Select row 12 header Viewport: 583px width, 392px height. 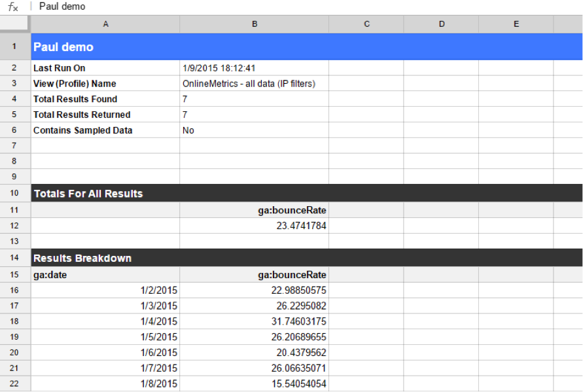click(15, 226)
